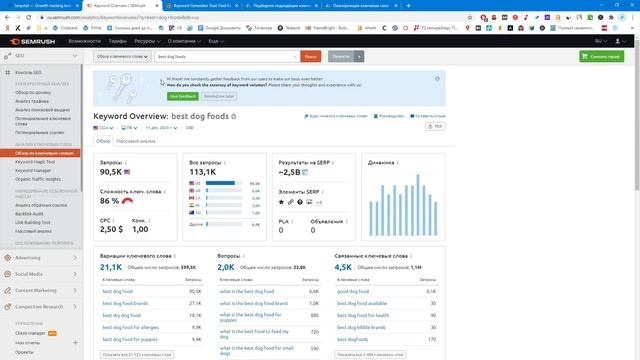The width and height of the screenshot is (640, 360).
Task: Open Консоль SEO in sidebar
Action: pyautogui.click(x=28, y=72)
